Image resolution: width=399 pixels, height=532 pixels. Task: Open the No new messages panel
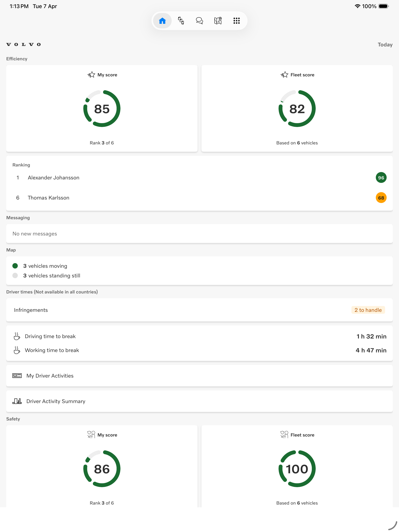(x=199, y=234)
